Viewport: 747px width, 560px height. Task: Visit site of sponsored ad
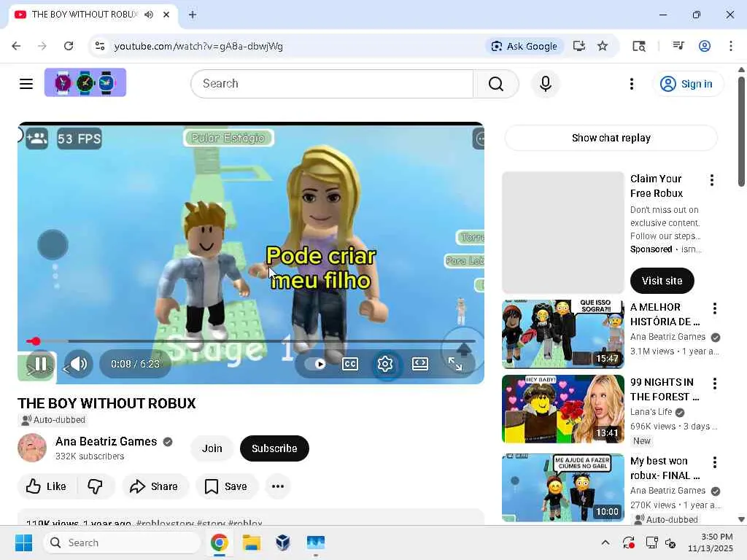tap(662, 281)
